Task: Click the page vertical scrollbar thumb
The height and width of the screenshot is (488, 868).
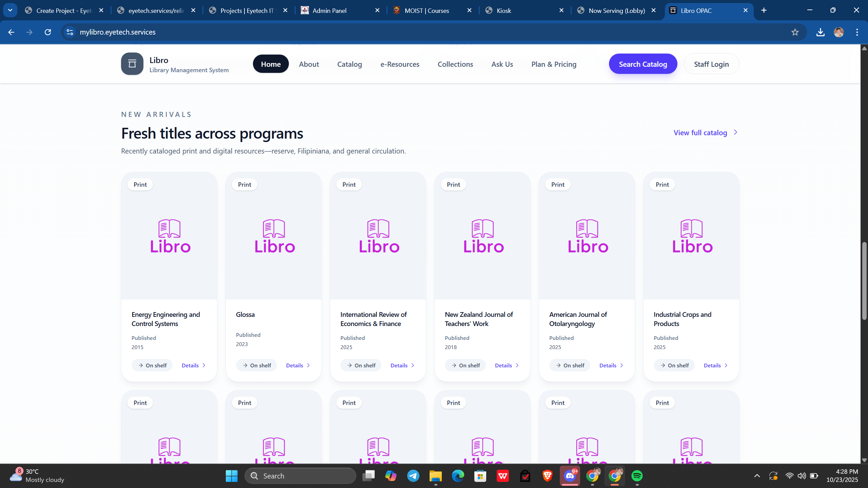Action: [x=864, y=281]
